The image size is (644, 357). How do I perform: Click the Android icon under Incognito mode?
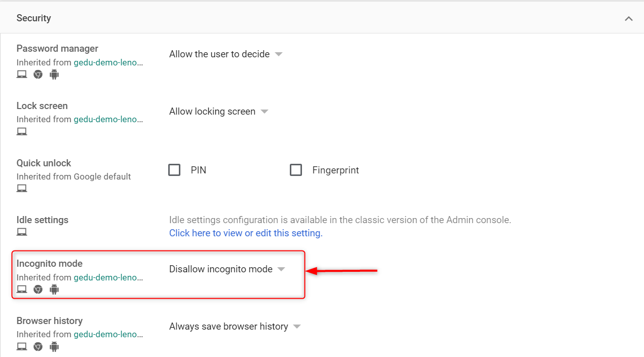[54, 289]
